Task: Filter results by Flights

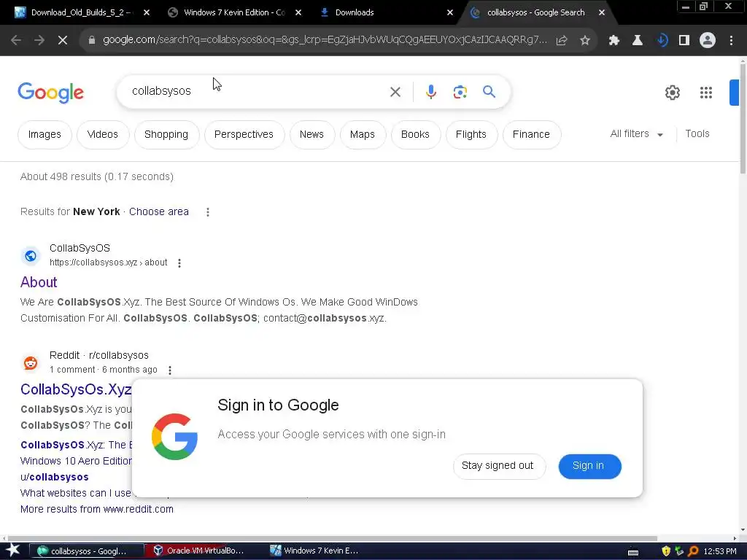Action: pyautogui.click(x=471, y=134)
